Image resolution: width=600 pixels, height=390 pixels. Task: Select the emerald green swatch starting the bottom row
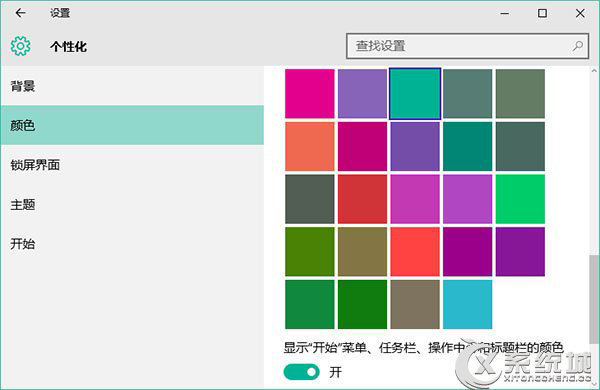coord(310,304)
